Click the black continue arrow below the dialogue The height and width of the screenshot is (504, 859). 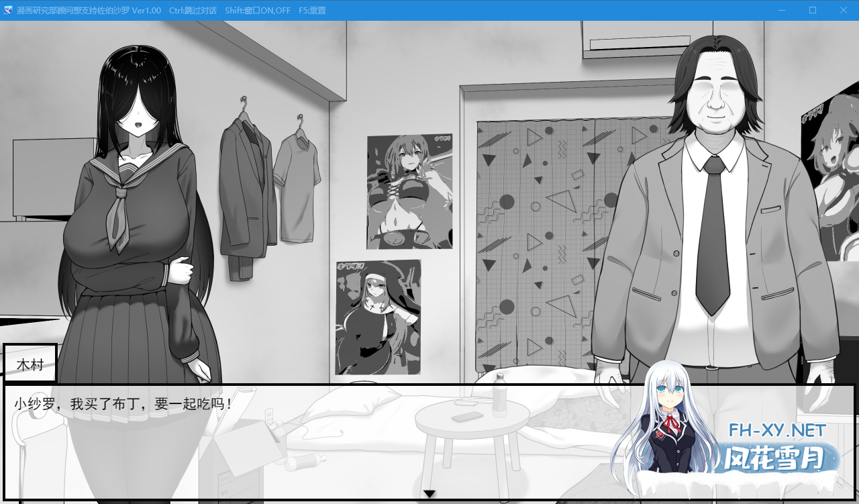pyautogui.click(x=429, y=494)
